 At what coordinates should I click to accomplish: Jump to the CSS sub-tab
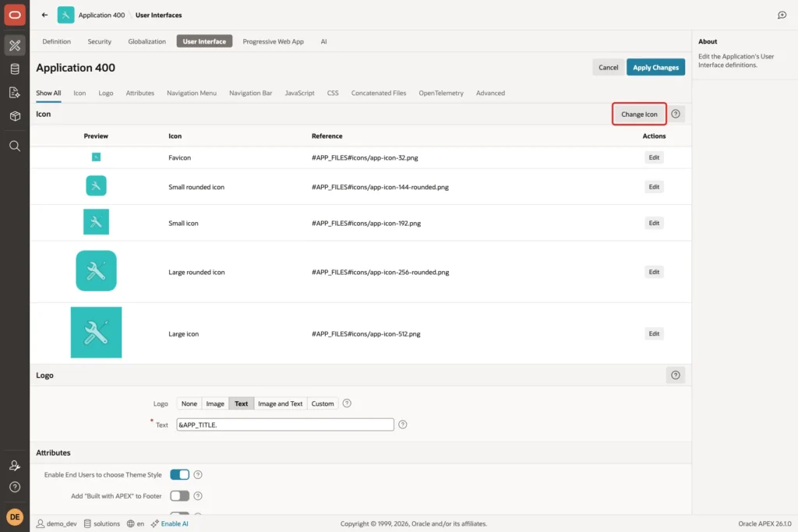[x=333, y=93]
